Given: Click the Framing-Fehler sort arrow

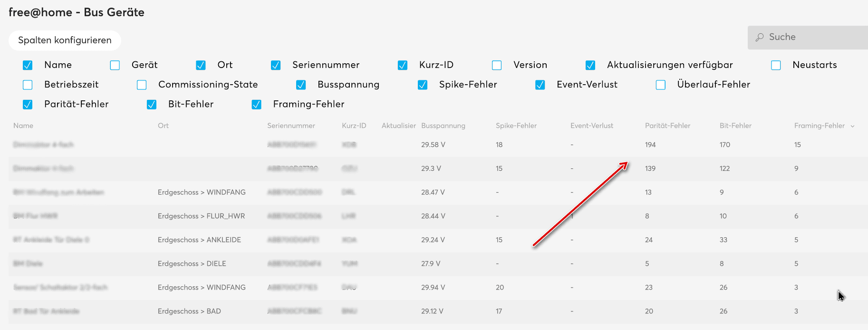Looking at the screenshot, I should pyautogui.click(x=852, y=126).
